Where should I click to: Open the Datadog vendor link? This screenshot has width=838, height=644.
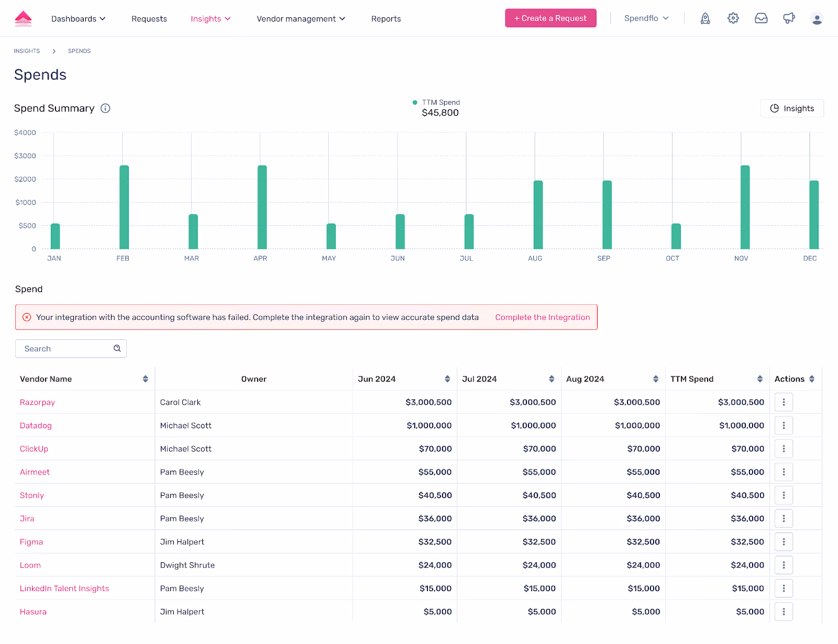click(x=36, y=426)
